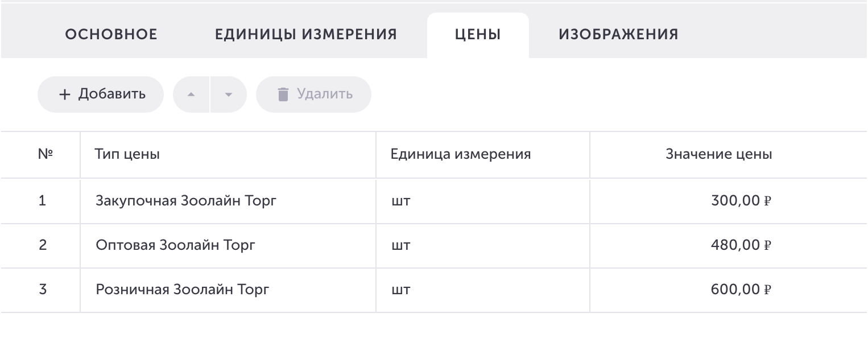Click the Тип цены column header

tap(127, 154)
